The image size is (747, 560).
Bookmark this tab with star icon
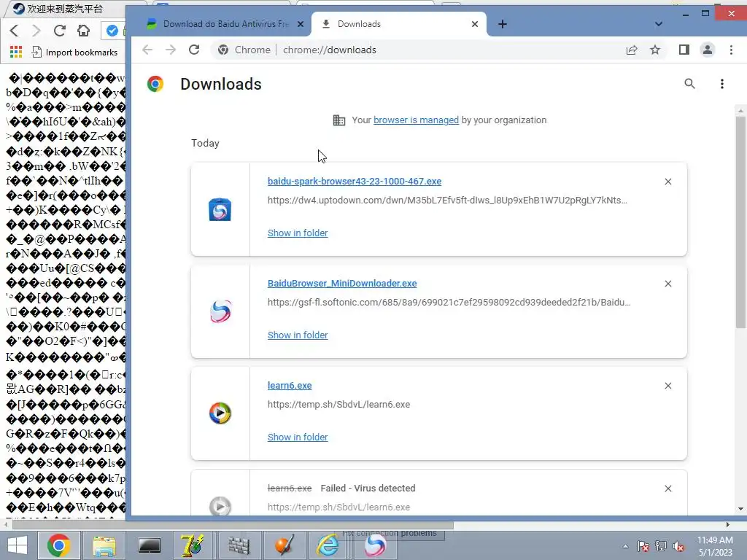(655, 50)
